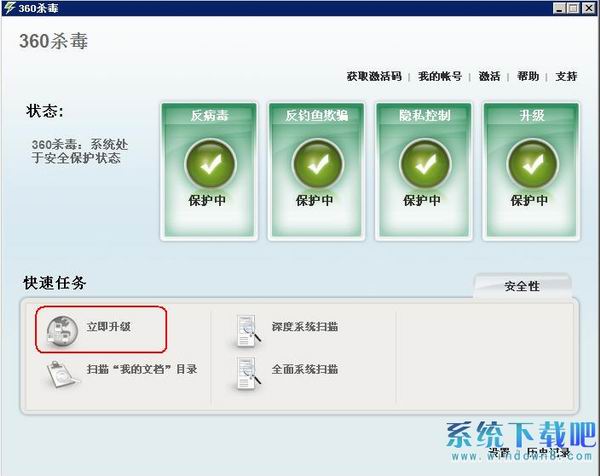Click the magnifier document icon for 深度系统扫描
The width and height of the screenshot is (600, 476).
(x=248, y=331)
